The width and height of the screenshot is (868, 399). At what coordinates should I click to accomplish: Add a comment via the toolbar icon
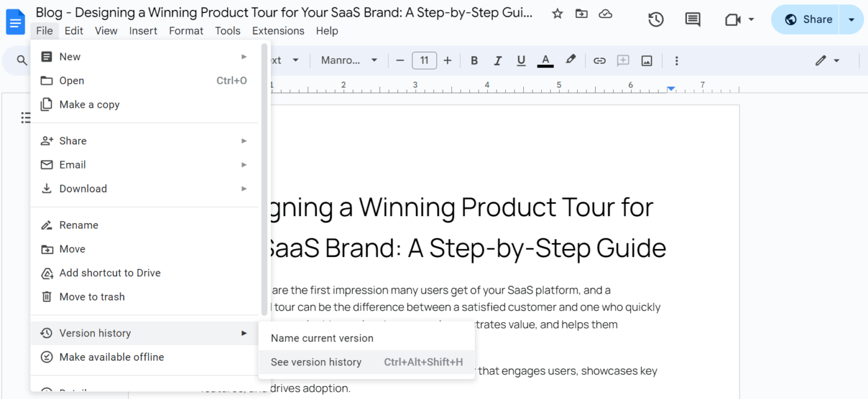(623, 60)
